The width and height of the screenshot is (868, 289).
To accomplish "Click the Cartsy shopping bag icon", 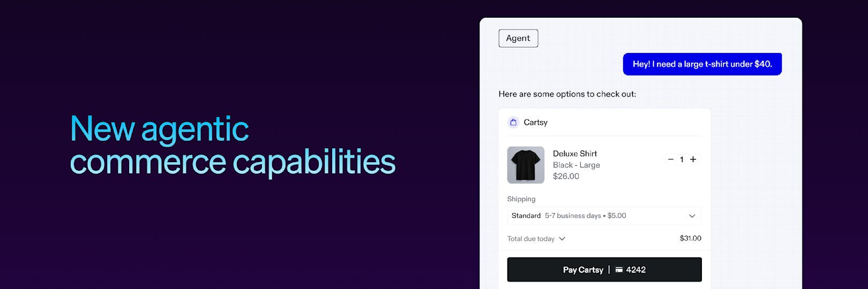I will pos(513,123).
